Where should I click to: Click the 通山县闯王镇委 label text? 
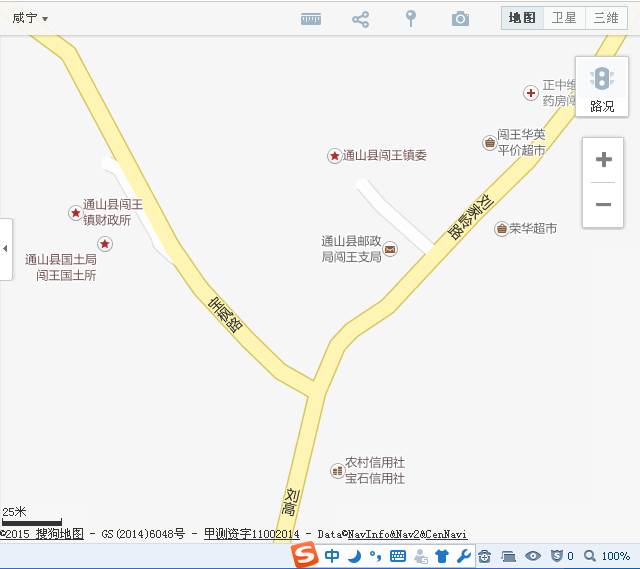384,156
